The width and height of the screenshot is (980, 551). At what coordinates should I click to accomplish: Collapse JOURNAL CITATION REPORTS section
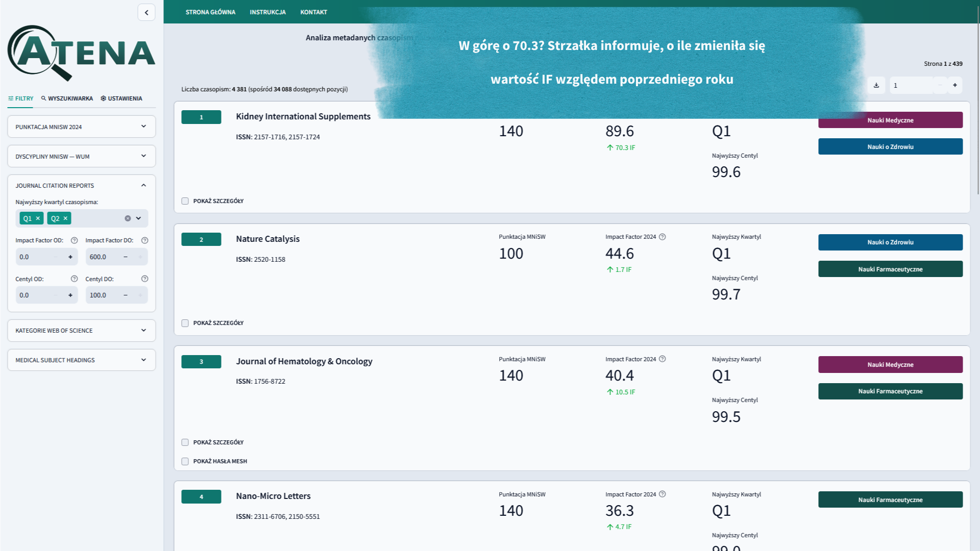click(x=82, y=186)
